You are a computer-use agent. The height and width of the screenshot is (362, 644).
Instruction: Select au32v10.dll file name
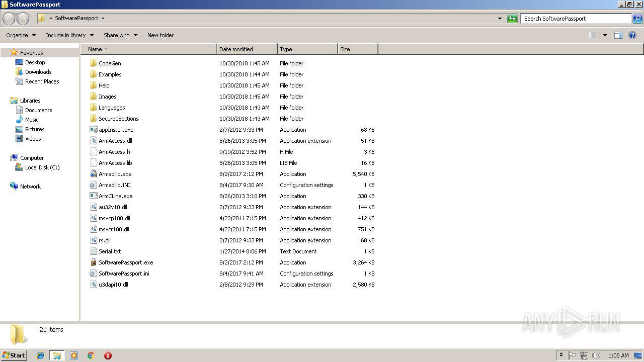tap(113, 207)
